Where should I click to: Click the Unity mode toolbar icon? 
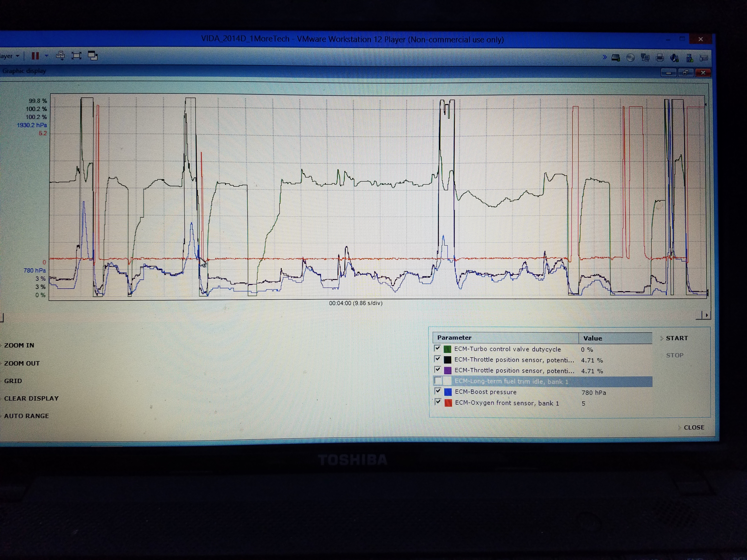coord(92,56)
